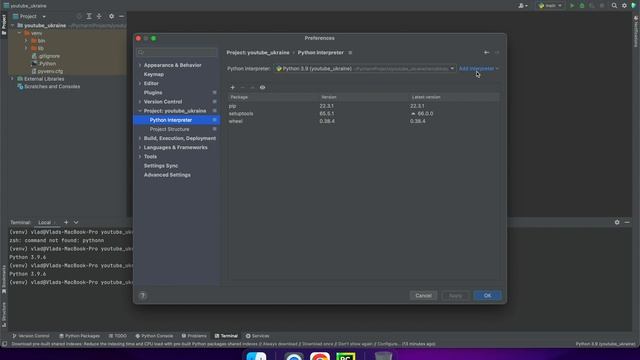Toggle the show early releases eye icon
The image size is (640, 360).
(x=262, y=87)
